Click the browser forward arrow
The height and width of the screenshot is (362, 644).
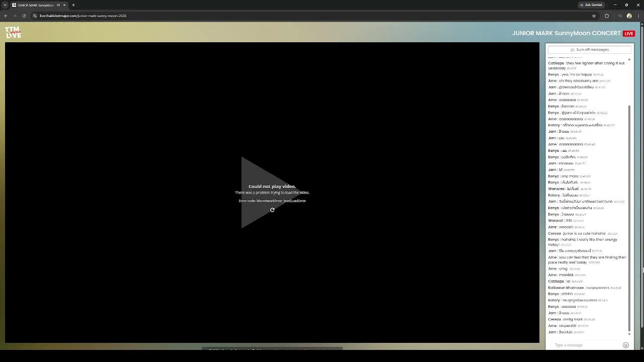tap(15, 16)
